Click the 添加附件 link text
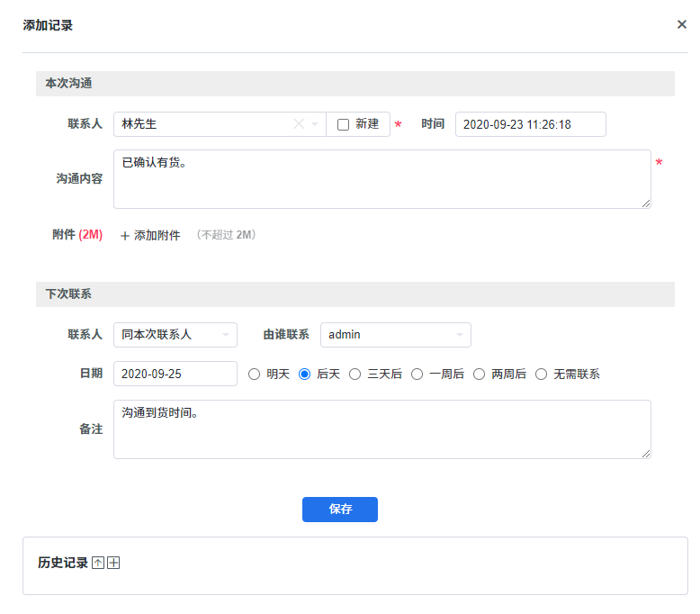This screenshot has height=614, width=700. point(157,235)
